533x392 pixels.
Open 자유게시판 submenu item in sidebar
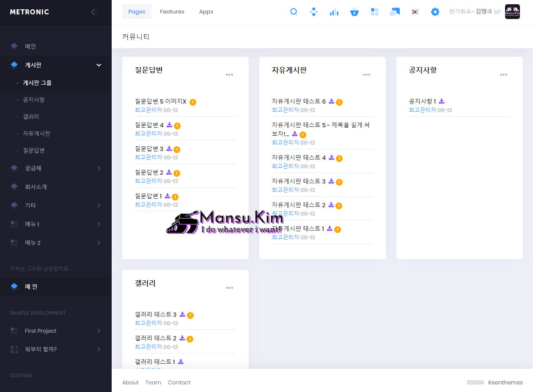(56, 134)
